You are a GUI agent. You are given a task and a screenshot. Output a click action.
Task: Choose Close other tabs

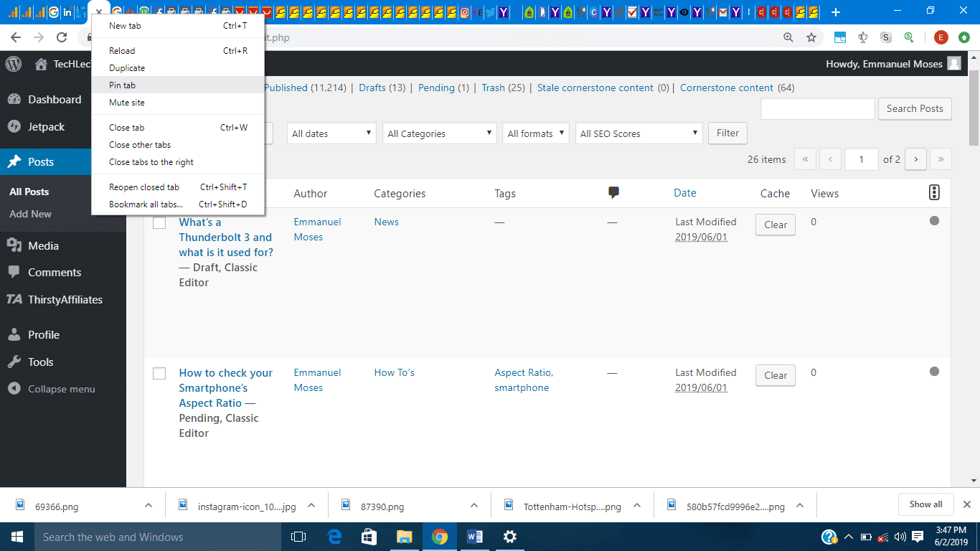coord(178,145)
